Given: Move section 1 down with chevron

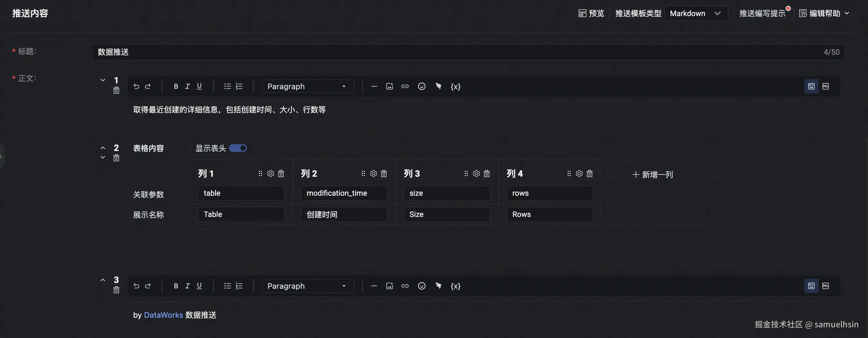Looking at the screenshot, I should pos(103,80).
